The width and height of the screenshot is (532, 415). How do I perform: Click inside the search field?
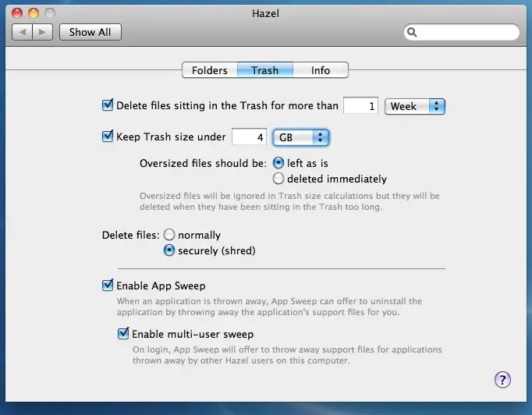(x=462, y=32)
